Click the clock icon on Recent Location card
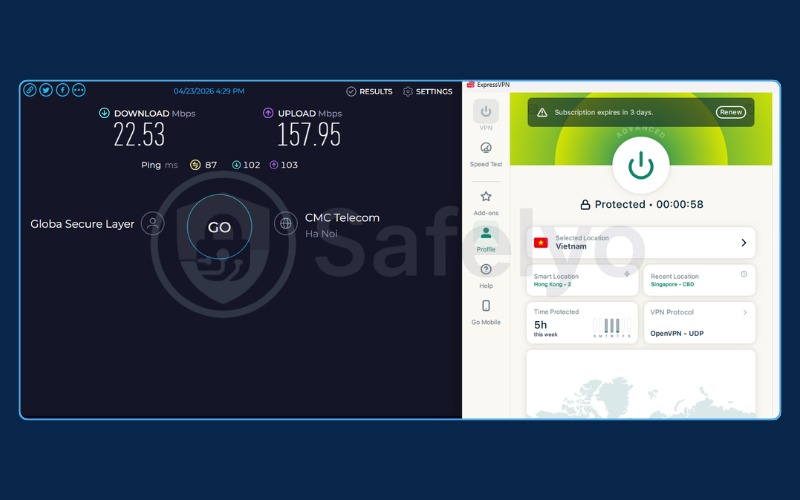This screenshot has width=800, height=500. point(744,274)
